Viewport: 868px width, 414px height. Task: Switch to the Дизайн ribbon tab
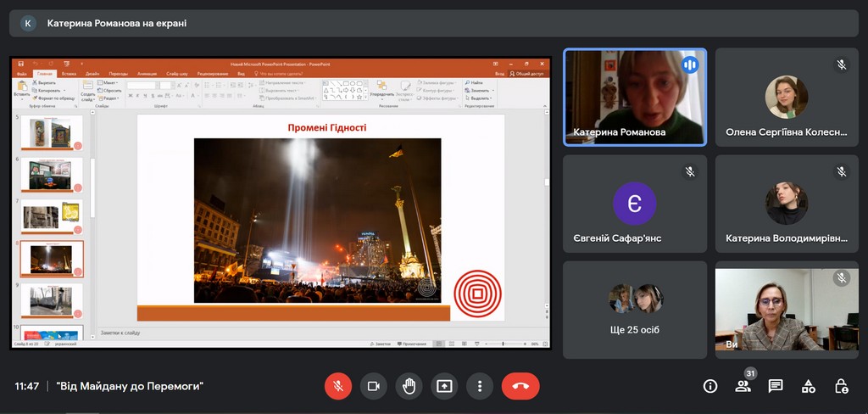[92, 74]
